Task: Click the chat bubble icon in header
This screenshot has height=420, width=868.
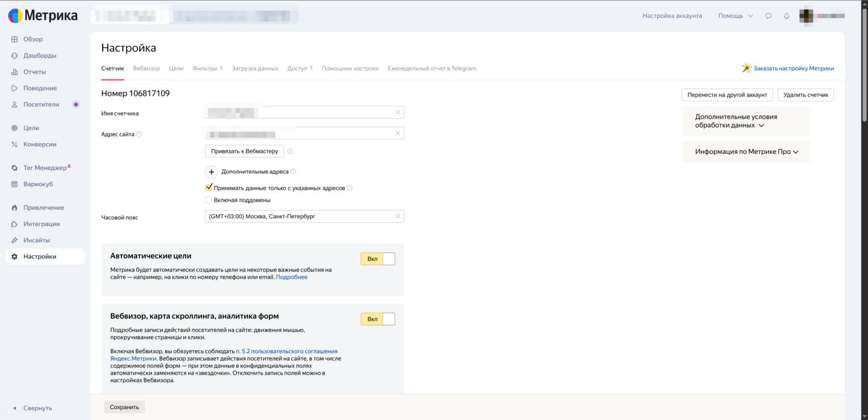Action: [768, 16]
